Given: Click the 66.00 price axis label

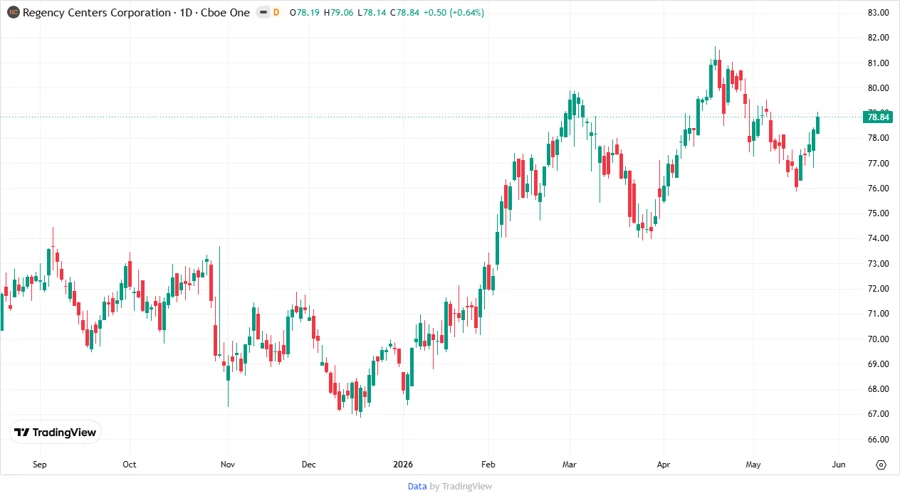Looking at the screenshot, I should [878, 439].
